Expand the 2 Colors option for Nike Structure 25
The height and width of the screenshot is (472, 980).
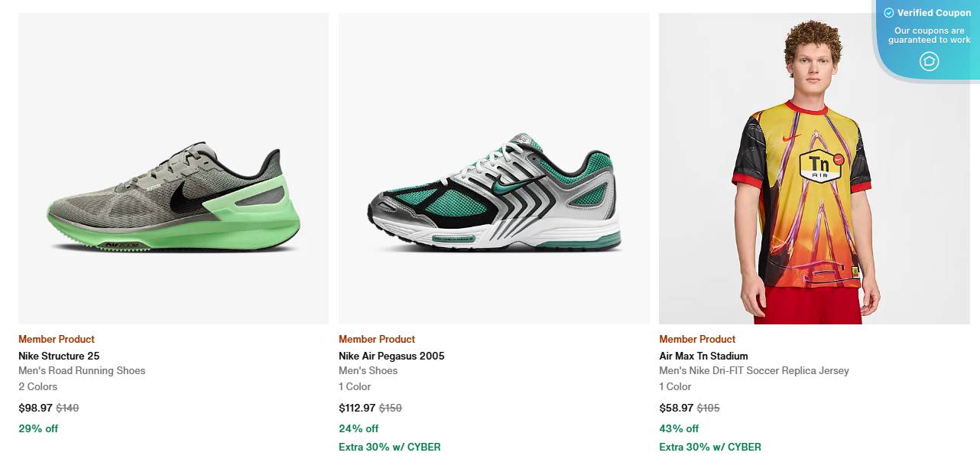coord(37,386)
